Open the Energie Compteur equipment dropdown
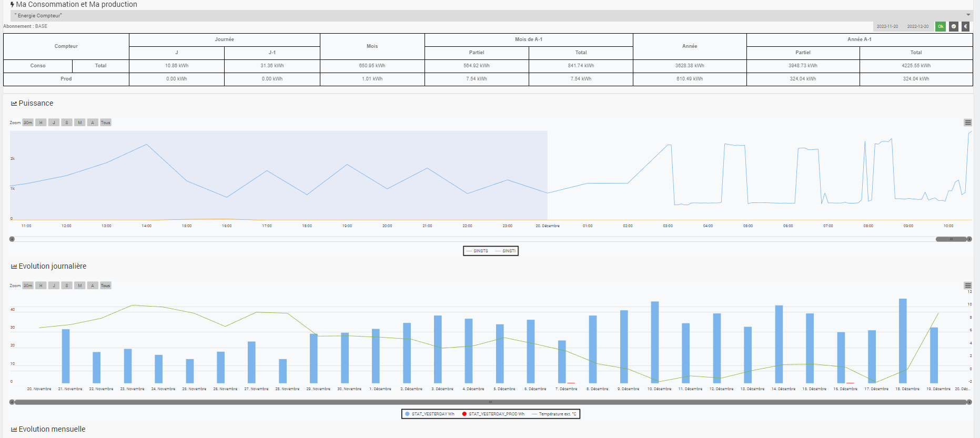Screen dimensions: 980x438 click(x=491, y=16)
